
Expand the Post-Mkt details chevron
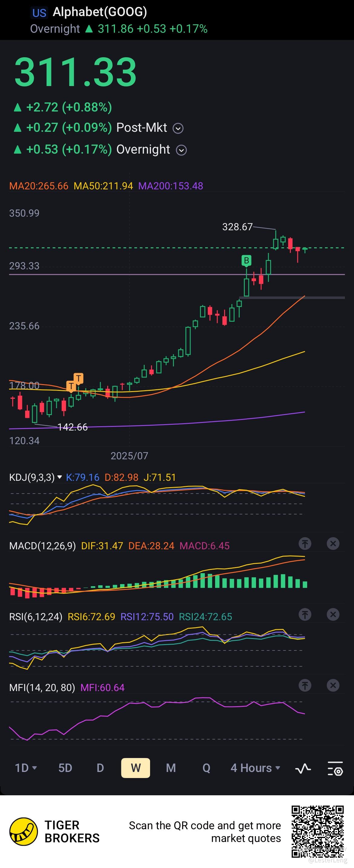[x=178, y=128]
